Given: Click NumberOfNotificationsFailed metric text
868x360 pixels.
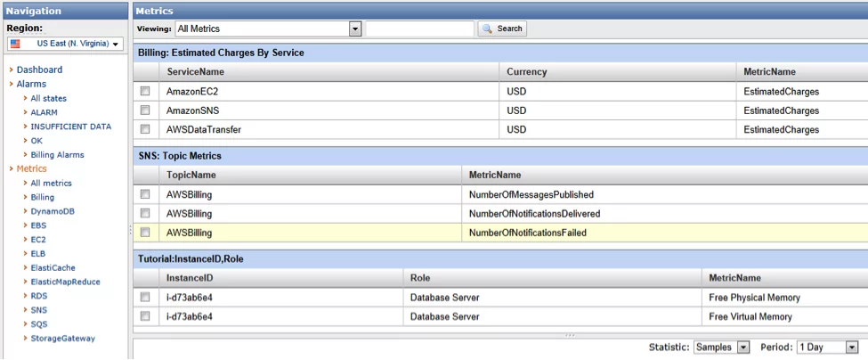Looking at the screenshot, I should [x=528, y=233].
